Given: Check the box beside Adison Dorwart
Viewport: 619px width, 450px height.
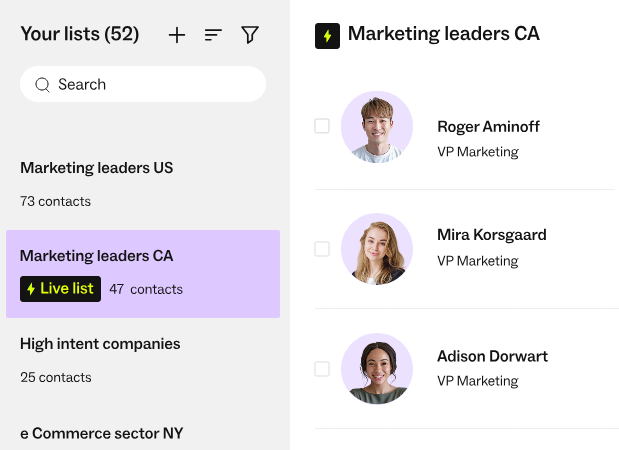Looking at the screenshot, I should coord(322,369).
